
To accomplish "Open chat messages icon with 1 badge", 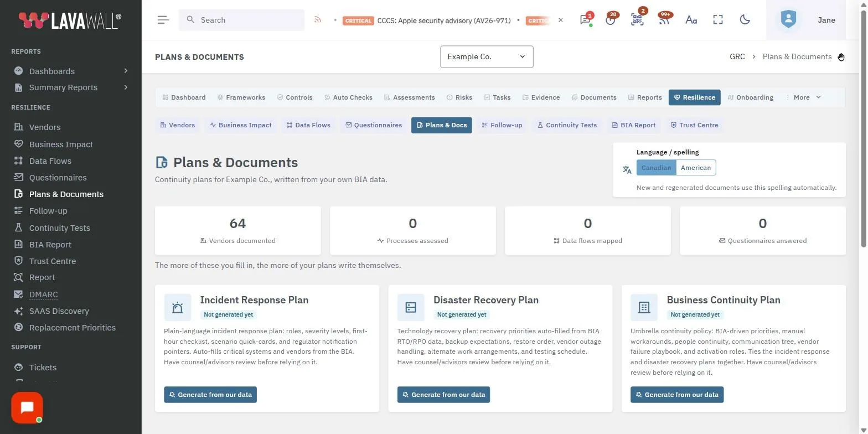I will pyautogui.click(x=585, y=20).
